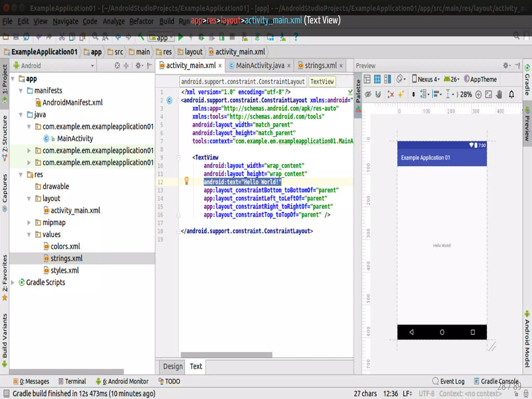532x399 pixels.
Task: Open the orientation dropdown in preview
Action: [x=401, y=79]
